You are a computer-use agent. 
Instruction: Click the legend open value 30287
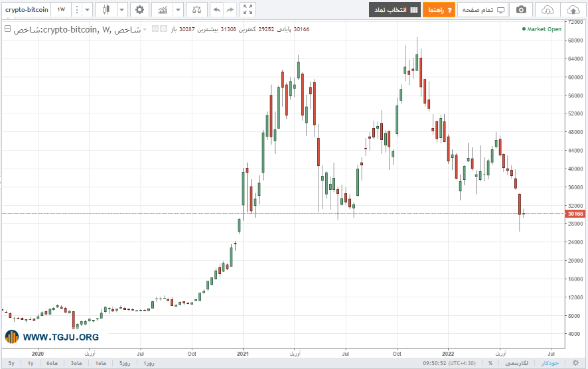click(x=187, y=29)
